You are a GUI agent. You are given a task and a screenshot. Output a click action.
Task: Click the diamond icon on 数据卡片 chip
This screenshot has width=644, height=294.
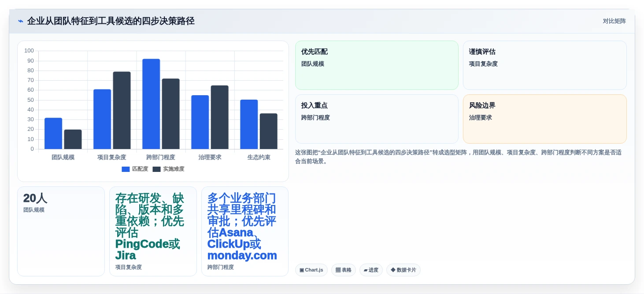coord(393,270)
